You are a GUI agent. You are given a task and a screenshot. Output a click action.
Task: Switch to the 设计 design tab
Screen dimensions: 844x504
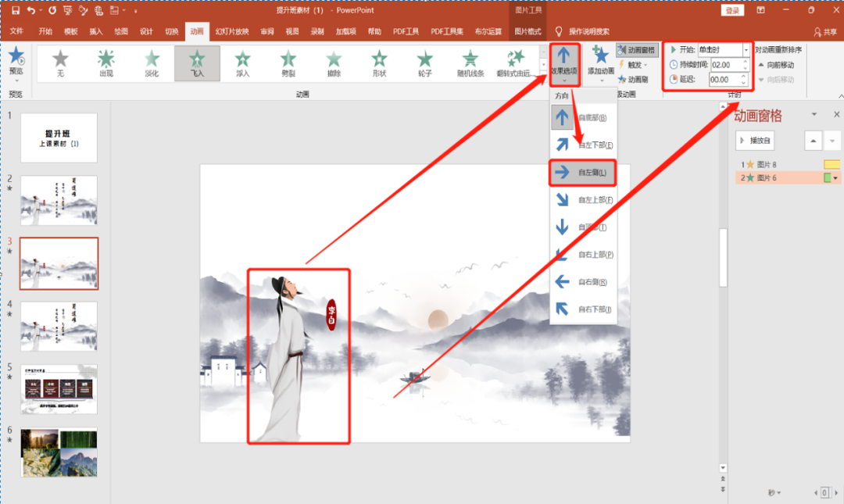[146, 32]
